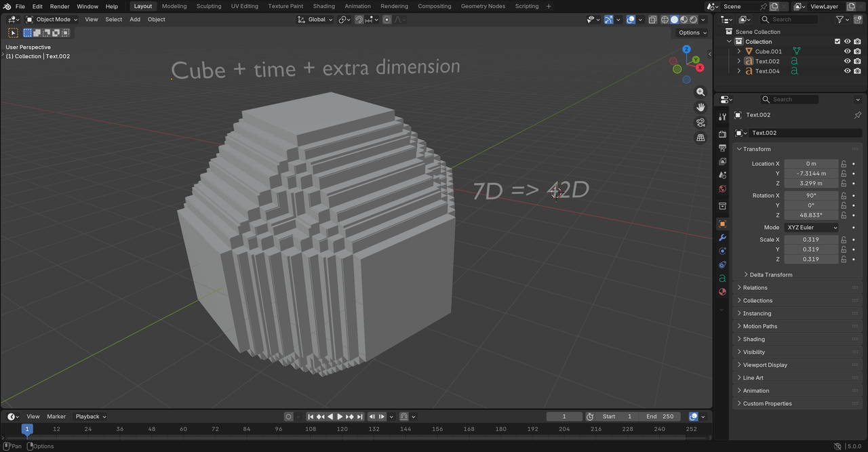Toggle the snapping magnet icon
868x452 pixels.
point(359,20)
